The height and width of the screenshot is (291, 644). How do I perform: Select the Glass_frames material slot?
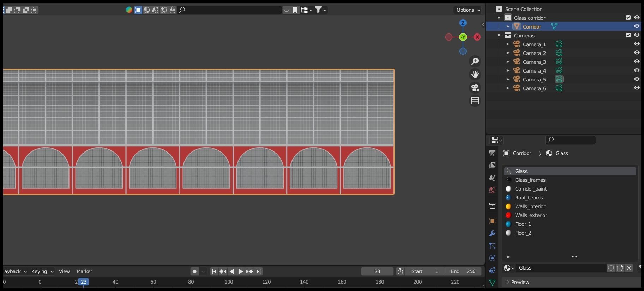point(570,180)
